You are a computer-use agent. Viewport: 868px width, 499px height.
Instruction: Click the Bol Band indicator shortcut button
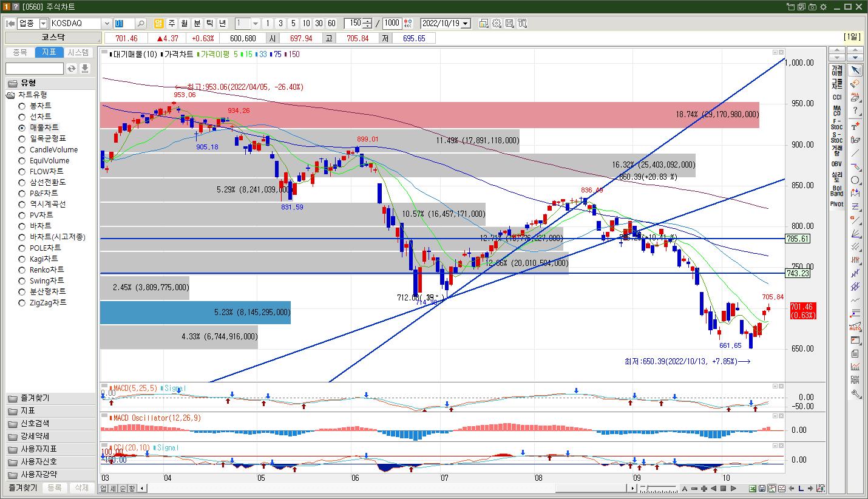(837, 191)
